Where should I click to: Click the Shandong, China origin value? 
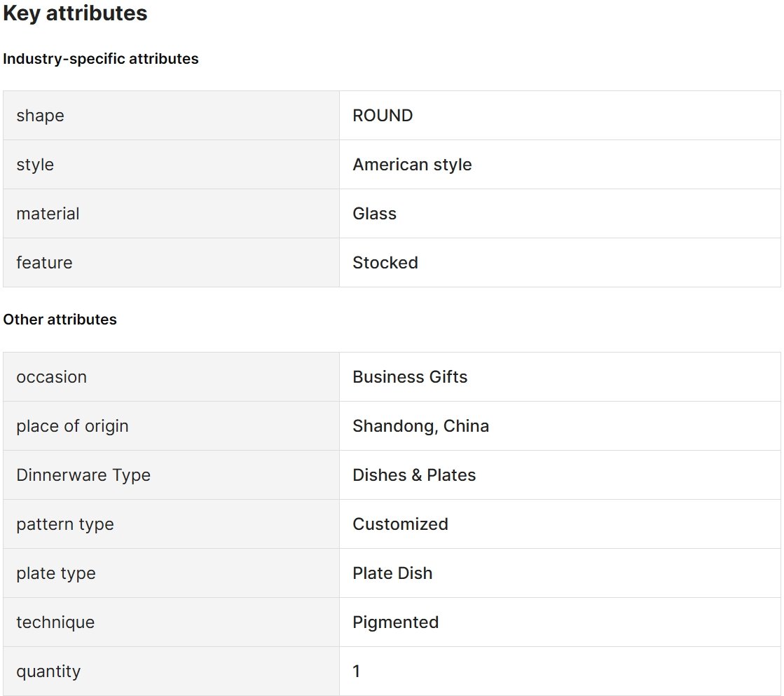(420, 426)
